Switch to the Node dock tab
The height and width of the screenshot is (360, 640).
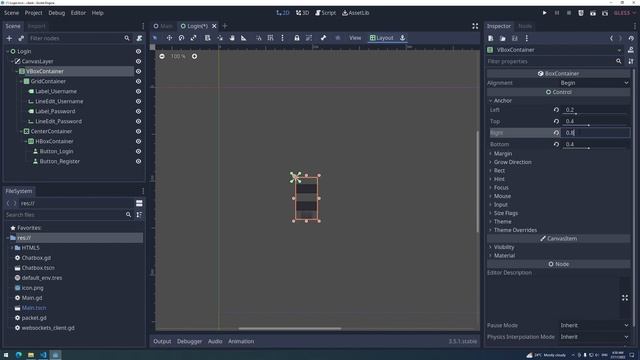click(525, 26)
